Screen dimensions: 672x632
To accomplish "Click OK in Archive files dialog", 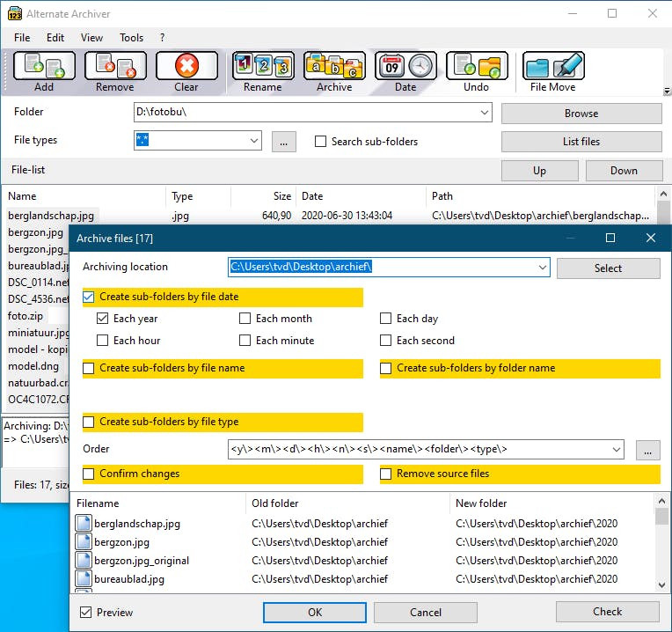I will tap(315, 613).
